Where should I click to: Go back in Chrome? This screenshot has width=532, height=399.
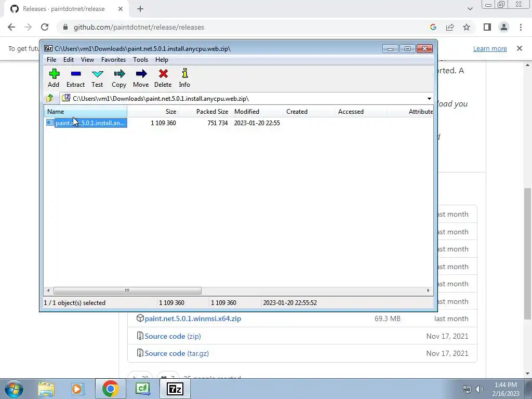pos(11,27)
